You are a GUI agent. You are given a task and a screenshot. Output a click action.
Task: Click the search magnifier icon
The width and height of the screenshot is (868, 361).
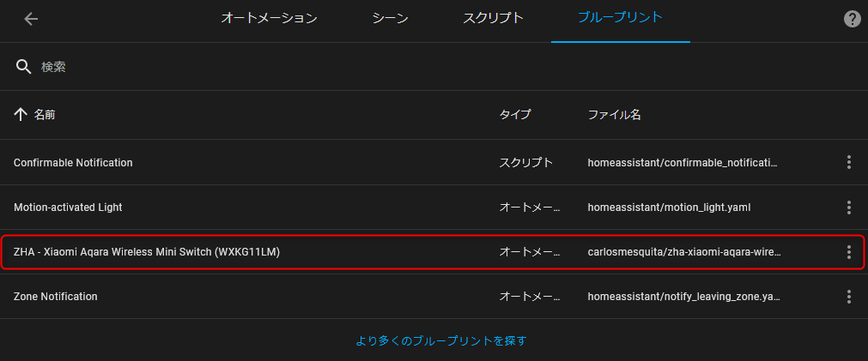pyautogui.click(x=23, y=67)
